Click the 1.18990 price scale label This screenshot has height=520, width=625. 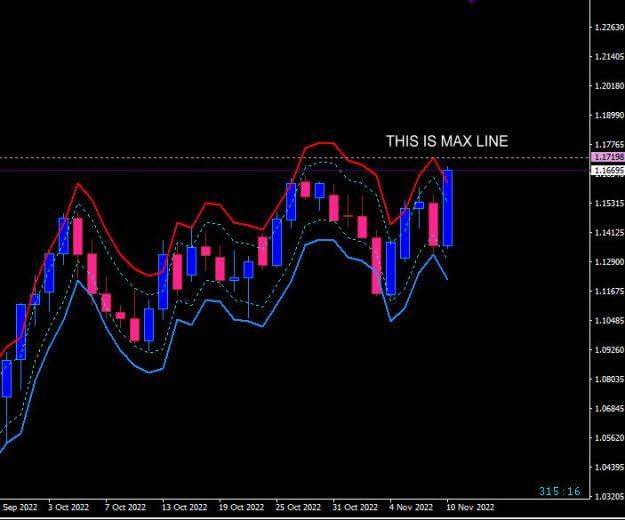(x=609, y=115)
